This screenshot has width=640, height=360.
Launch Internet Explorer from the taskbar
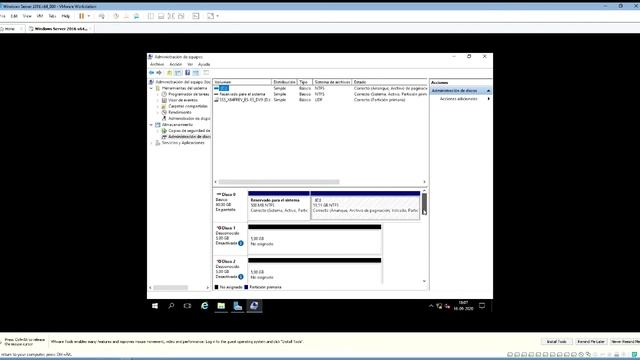point(204,306)
